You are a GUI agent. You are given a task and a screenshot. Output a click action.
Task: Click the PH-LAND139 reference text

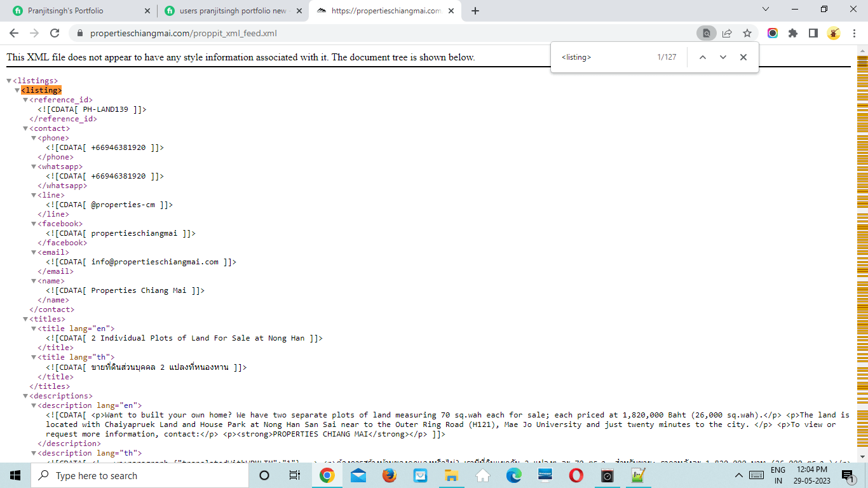(105, 109)
